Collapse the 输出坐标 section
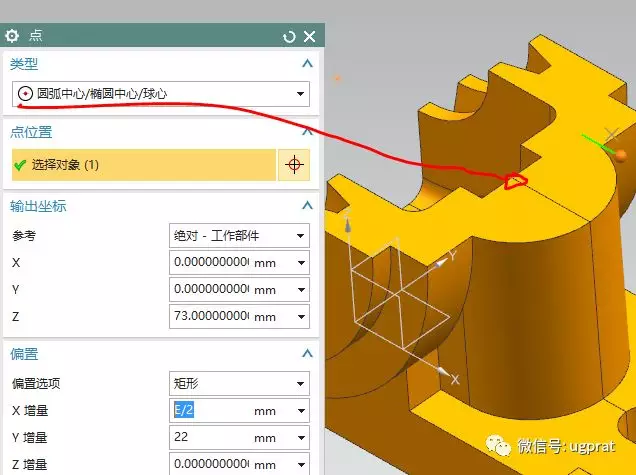Image resolution: width=636 pixels, height=475 pixels. coord(307,205)
